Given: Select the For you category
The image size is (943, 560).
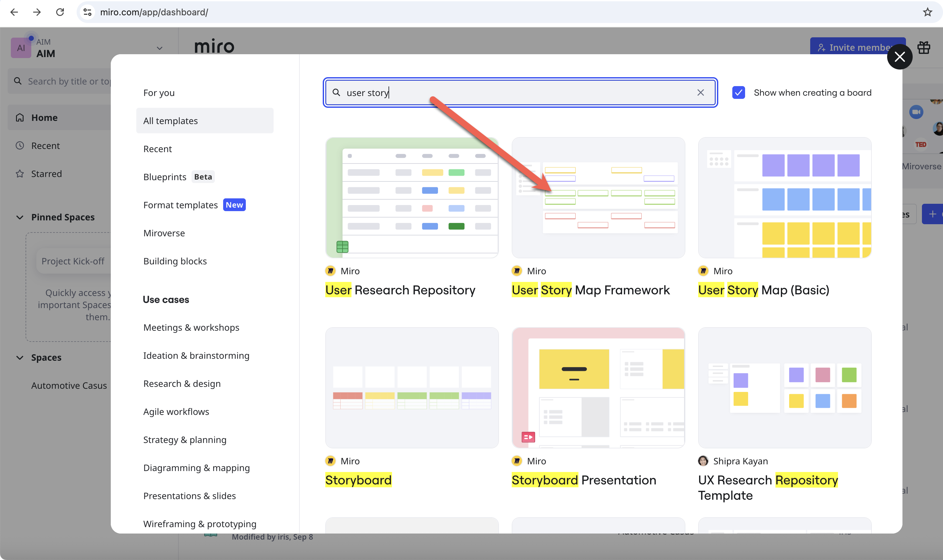Looking at the screenshot, I should [x=159, y=93].
